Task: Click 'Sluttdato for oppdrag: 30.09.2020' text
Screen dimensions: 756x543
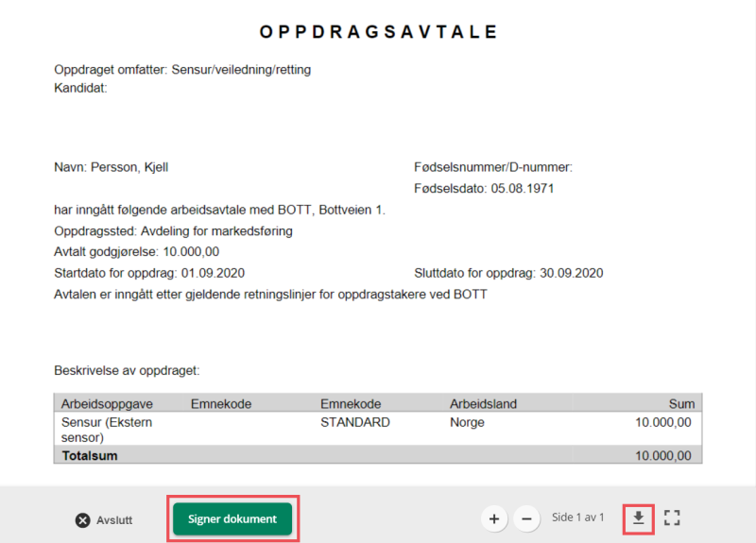Action: click(x=508, y=273)
